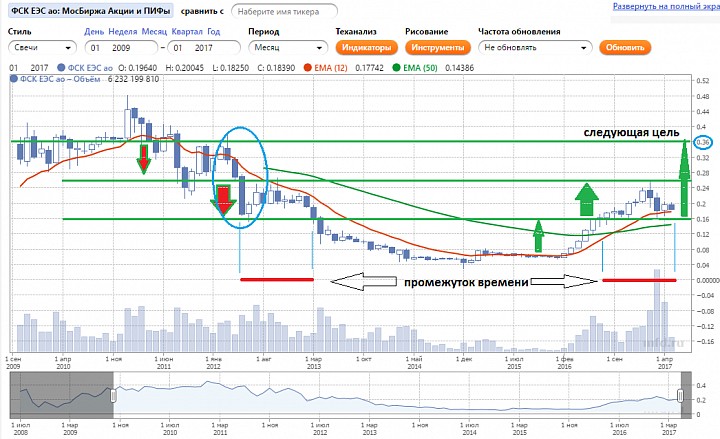720x439 pixels.
Task: Click the Индикаторы button
Action: click(x=366, y=47)
